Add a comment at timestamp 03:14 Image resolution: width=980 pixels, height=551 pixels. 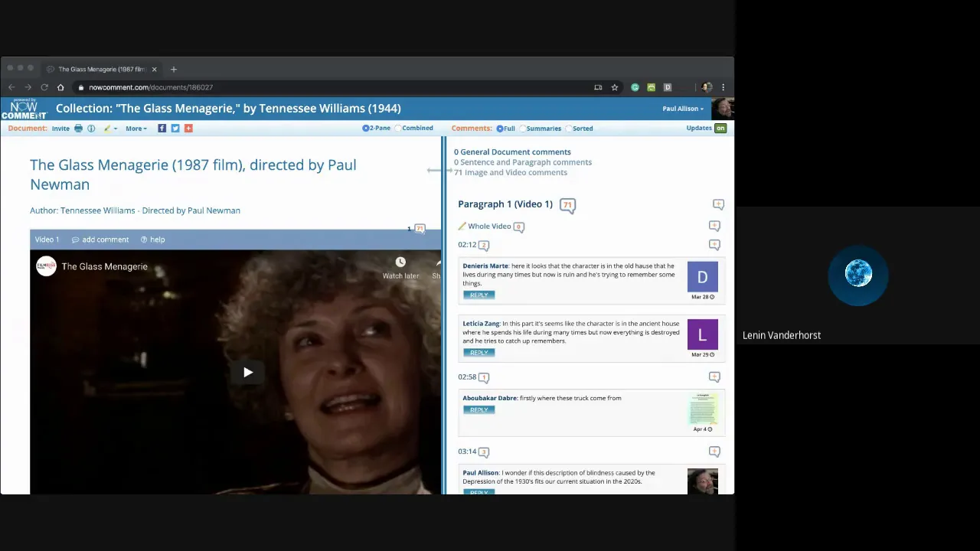pyautogui.click(x=714, y=452)
